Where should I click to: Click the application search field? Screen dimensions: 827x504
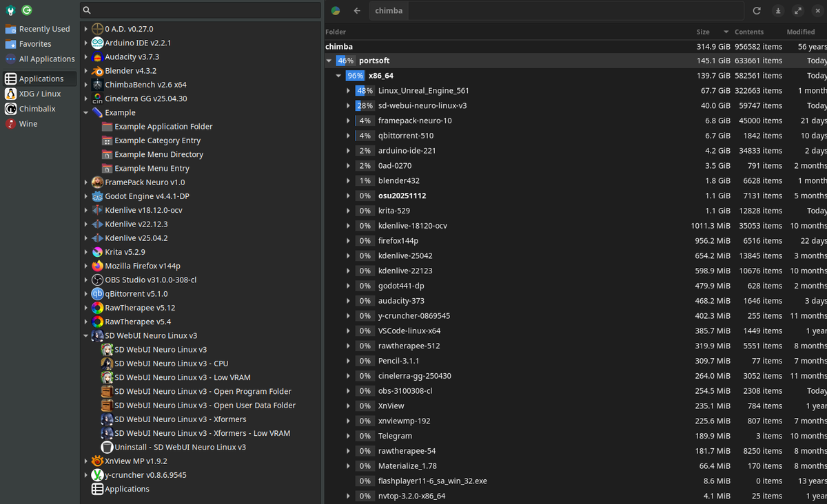(x=201, y=10)
